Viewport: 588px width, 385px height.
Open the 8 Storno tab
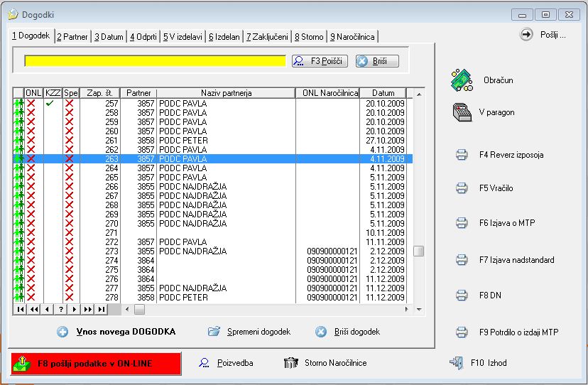(309, 37)
